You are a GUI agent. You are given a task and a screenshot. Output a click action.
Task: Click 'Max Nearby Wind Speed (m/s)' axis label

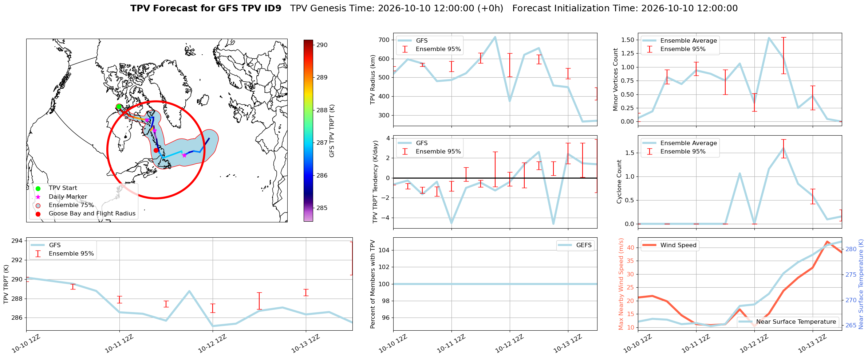pyautogui.click(x=621, y=284)
